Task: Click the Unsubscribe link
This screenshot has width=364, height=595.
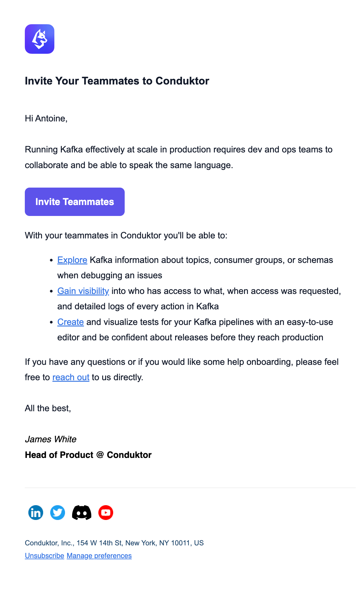Action: point(44,556)
